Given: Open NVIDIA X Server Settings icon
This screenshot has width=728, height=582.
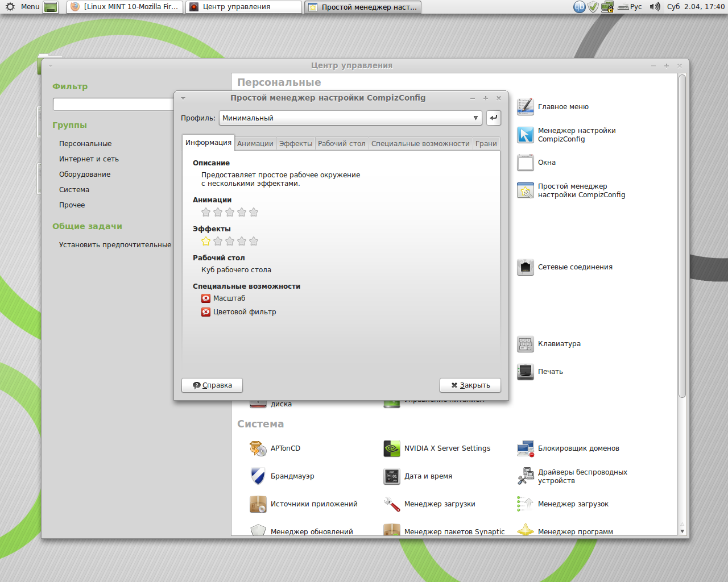Looking at the screenshot, I should [x=391, y=448].
